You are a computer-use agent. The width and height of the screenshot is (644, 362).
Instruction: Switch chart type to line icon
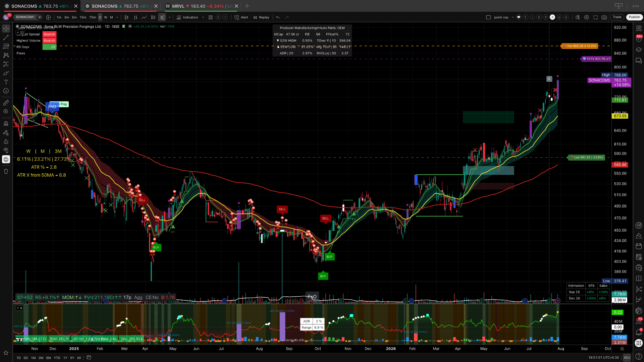click(144, 17)
